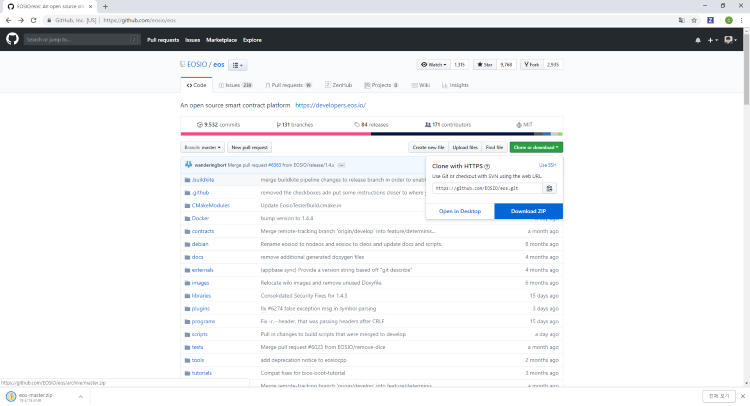The height and width of the screenshot is (406, 750).
Task: Fork the eos repository
Action: [531, 65]
